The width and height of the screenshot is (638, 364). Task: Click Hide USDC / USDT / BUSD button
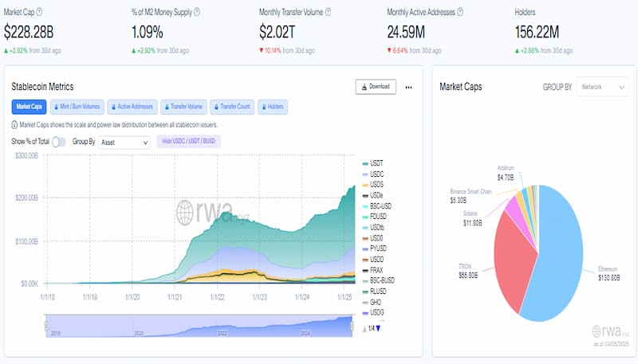tap(188, 141)
